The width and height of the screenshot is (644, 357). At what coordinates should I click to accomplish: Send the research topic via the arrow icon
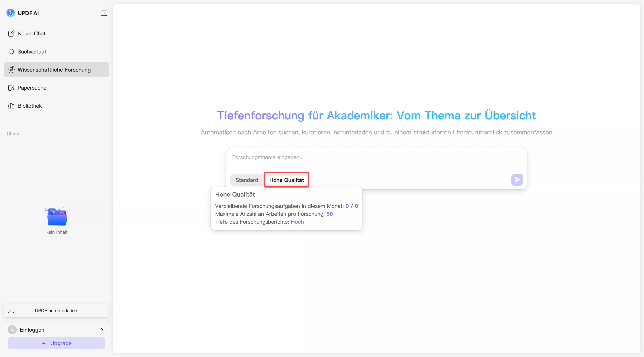pos(517,179)
